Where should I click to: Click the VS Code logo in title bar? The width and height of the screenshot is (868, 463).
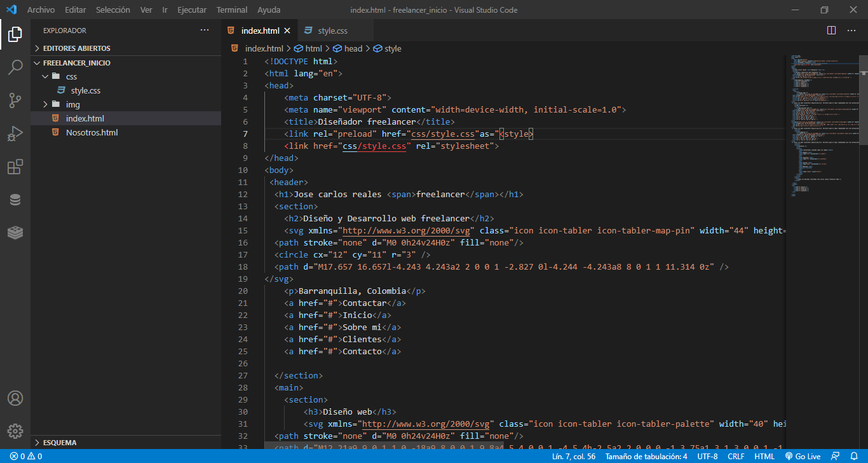pyautogui.click(x=11, y=10)
